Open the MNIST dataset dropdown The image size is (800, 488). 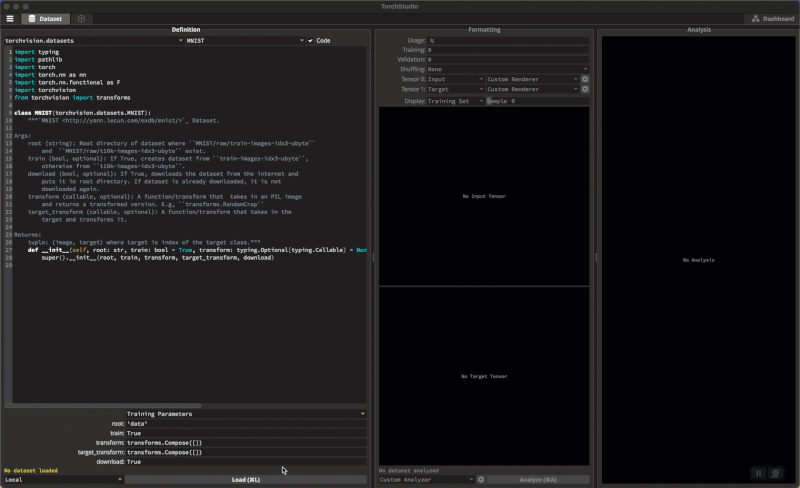point(245,40)
